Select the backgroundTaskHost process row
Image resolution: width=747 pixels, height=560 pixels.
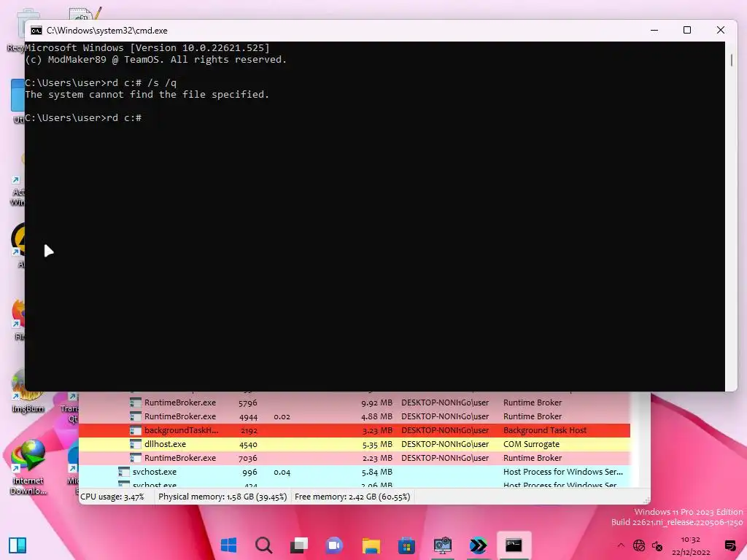(x=355, y=430)
